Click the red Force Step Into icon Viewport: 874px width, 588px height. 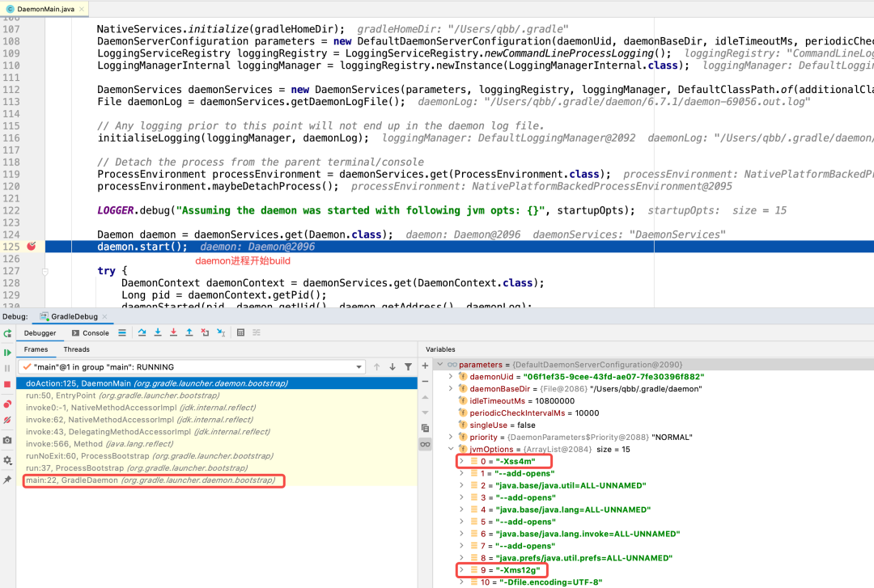[172, 332]
